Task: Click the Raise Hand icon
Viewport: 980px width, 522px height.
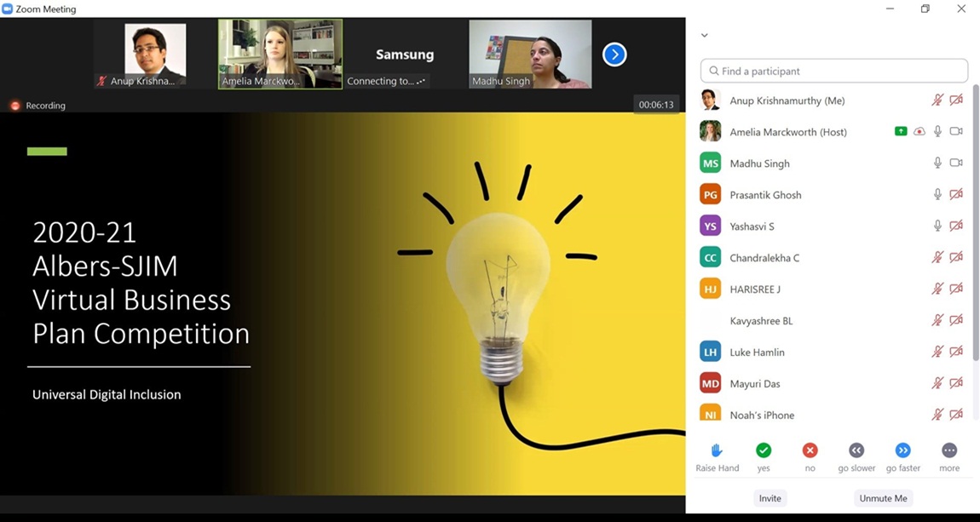Action: pos(717,450)
